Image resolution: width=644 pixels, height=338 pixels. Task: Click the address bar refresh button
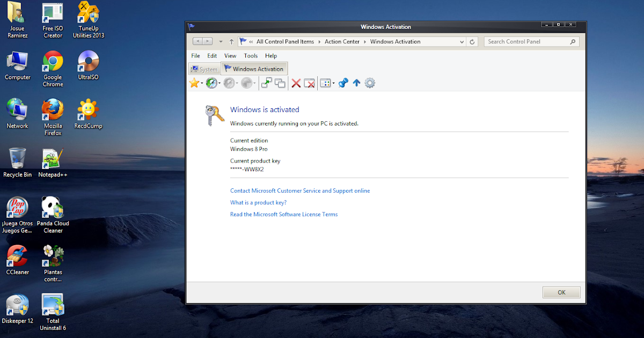(x=472, y=41)
